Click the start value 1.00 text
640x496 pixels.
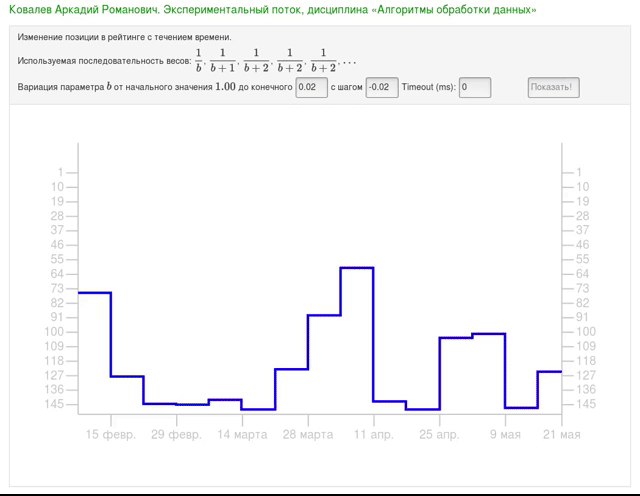coord(225,87)
